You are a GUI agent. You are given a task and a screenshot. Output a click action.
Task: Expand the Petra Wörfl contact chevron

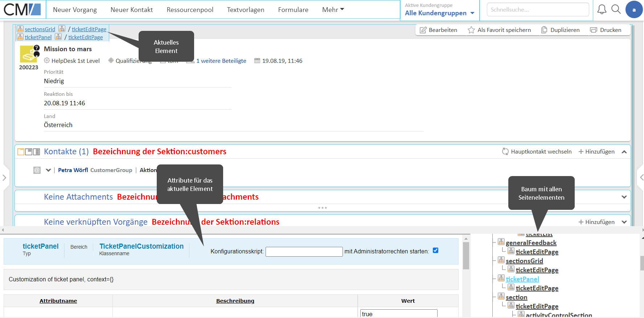coord(48,170)
